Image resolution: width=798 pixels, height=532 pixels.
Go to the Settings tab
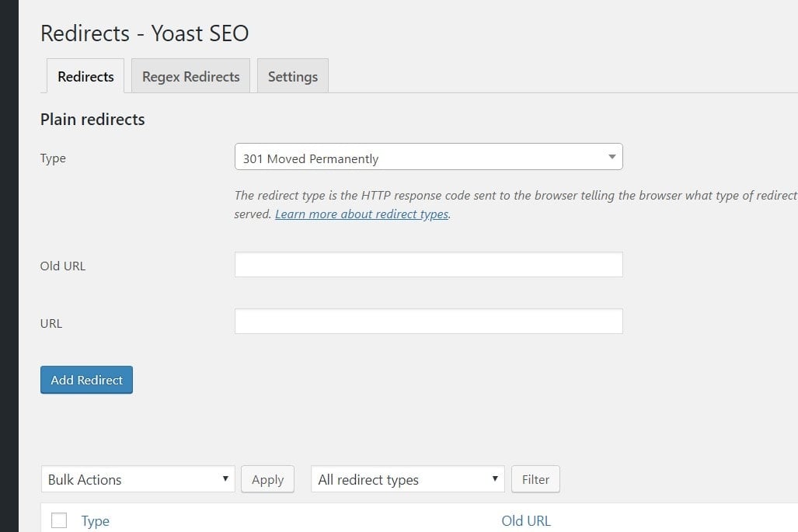(x=293, y=76)
